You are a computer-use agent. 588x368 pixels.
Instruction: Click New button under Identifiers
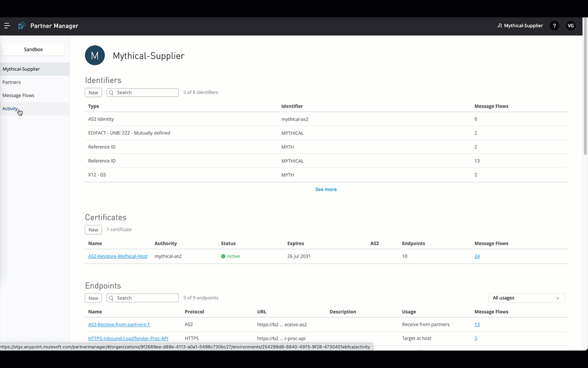tap(93, 93)
